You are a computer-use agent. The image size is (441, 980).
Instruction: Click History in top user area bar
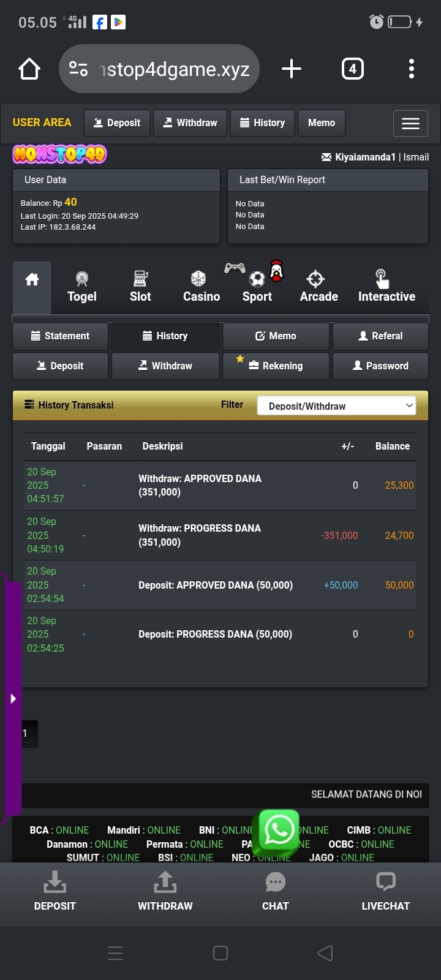pos(262,123)
